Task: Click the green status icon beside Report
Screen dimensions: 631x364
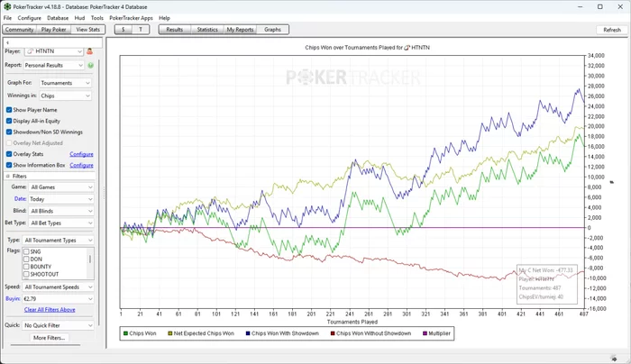Action: [90, 65]
